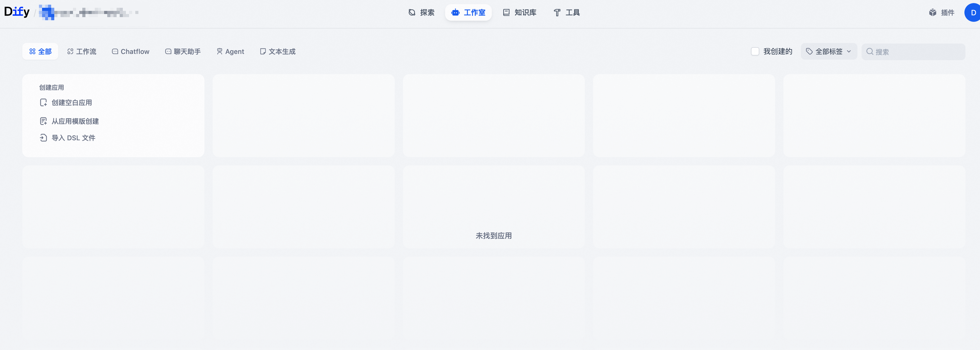
Task: Check the 我创建的 checkbox
Action: 755,51
